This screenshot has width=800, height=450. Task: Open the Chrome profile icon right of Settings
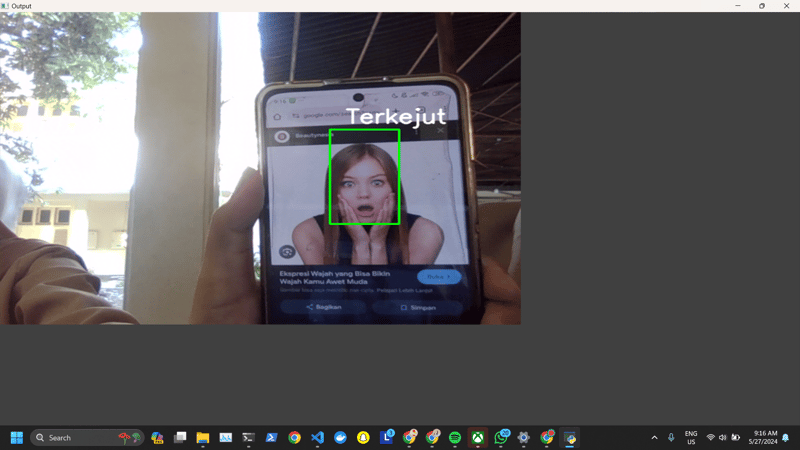point(547,437)
